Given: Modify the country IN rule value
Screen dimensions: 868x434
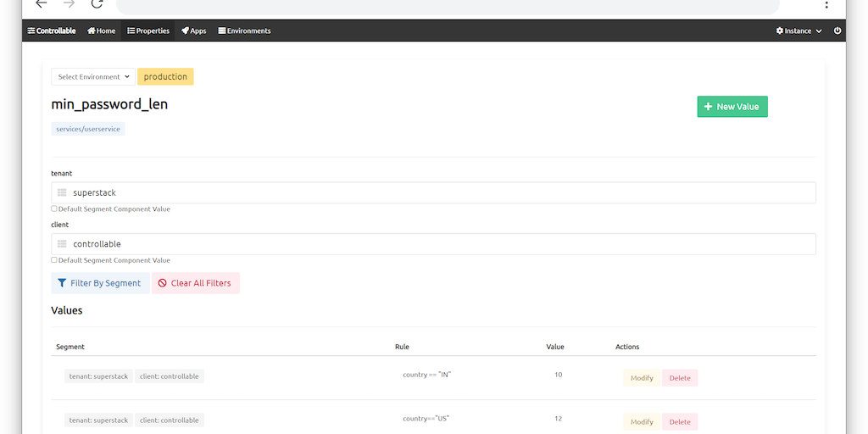Looking at the screenshot, I should [x=642, y=378].
